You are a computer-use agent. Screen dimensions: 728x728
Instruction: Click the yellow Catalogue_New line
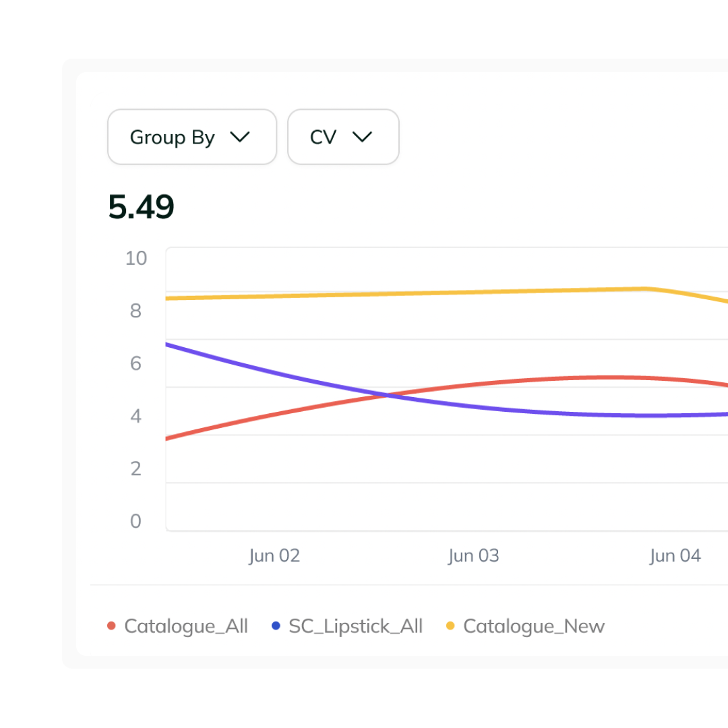[418, 293]
